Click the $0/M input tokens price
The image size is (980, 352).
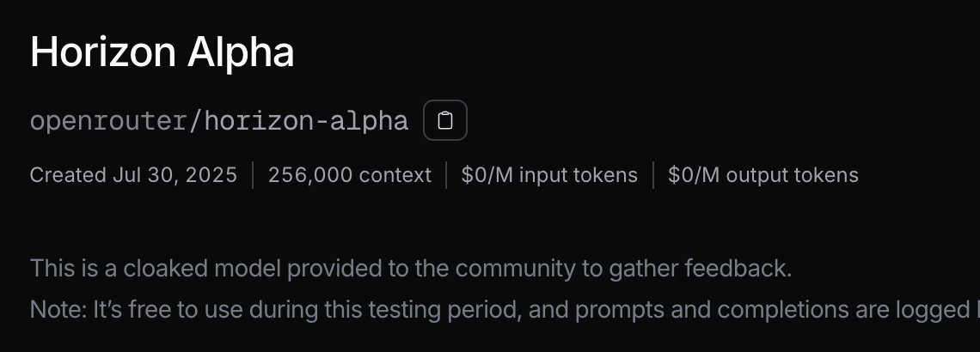[549, 175]
